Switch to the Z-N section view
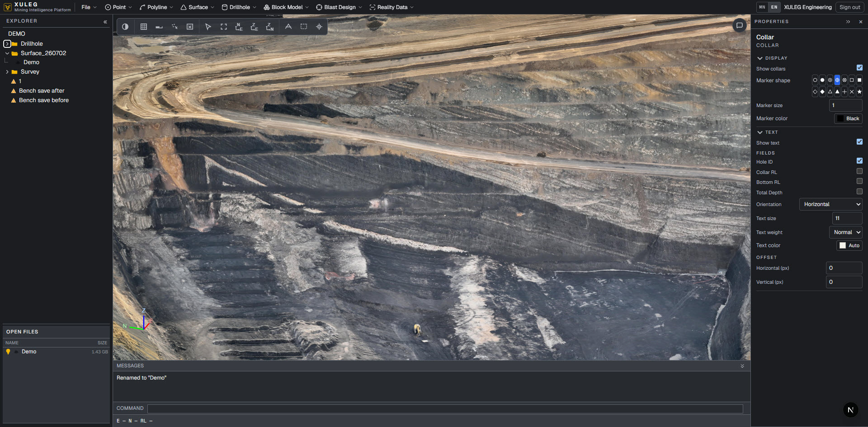This screenshot has height=427, width=868. tap(269, 27)
